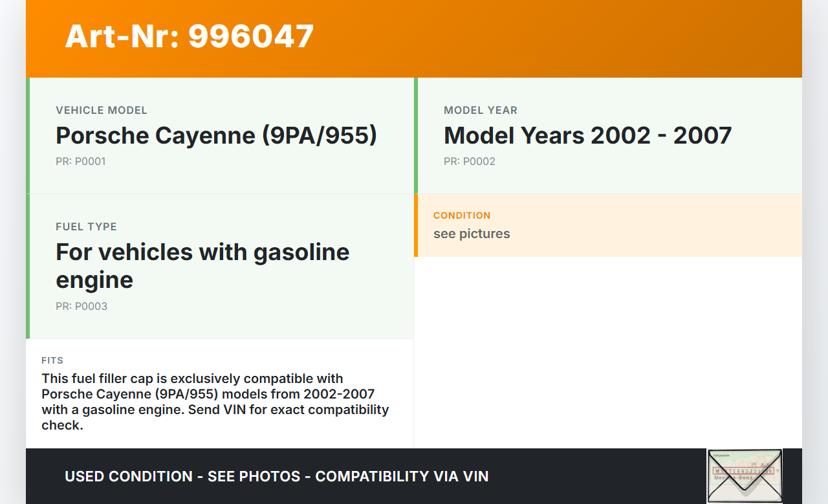Click the VEHICLE MODEL label

102,111
